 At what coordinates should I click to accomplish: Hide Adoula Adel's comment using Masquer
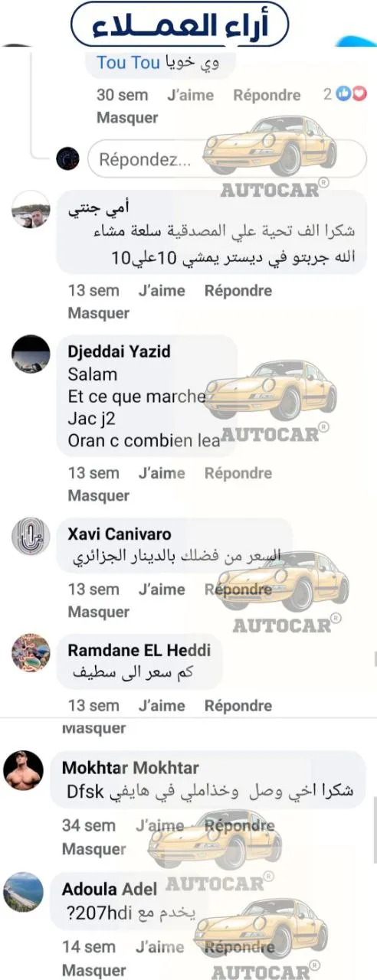point(94,970)
